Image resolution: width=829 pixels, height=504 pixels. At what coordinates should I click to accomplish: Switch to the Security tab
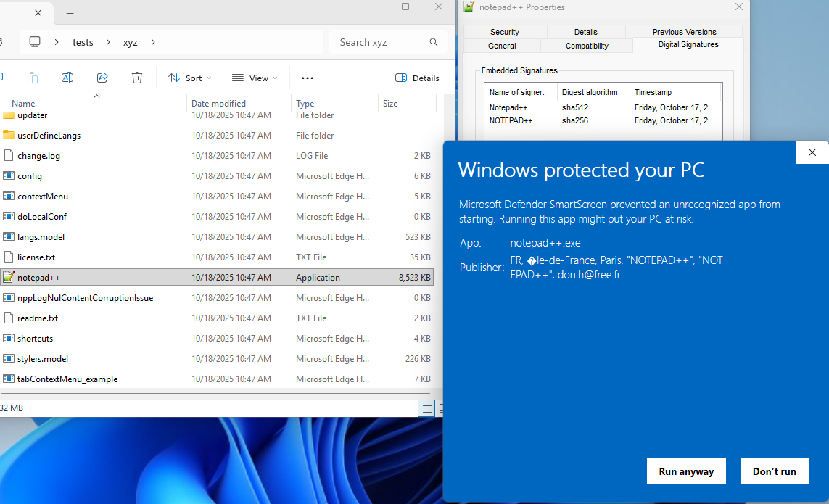[x=504, y=32]
